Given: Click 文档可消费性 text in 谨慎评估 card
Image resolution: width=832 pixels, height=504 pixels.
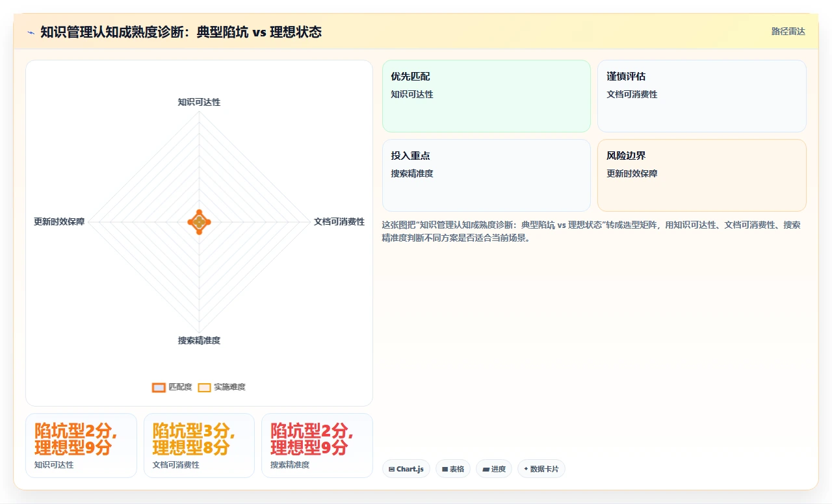Looking at the screenshot, I should pyautogui.click(x=632, y=94).
